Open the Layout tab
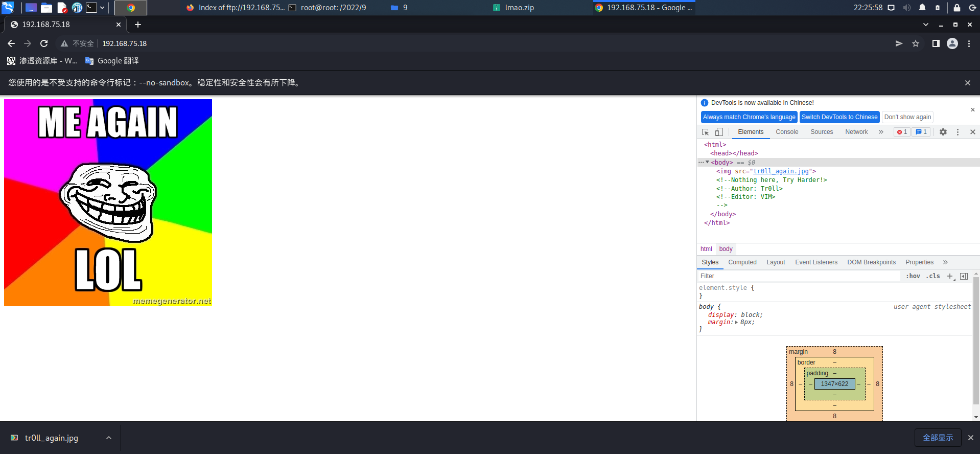980x454 pixels. coord(776,262)
